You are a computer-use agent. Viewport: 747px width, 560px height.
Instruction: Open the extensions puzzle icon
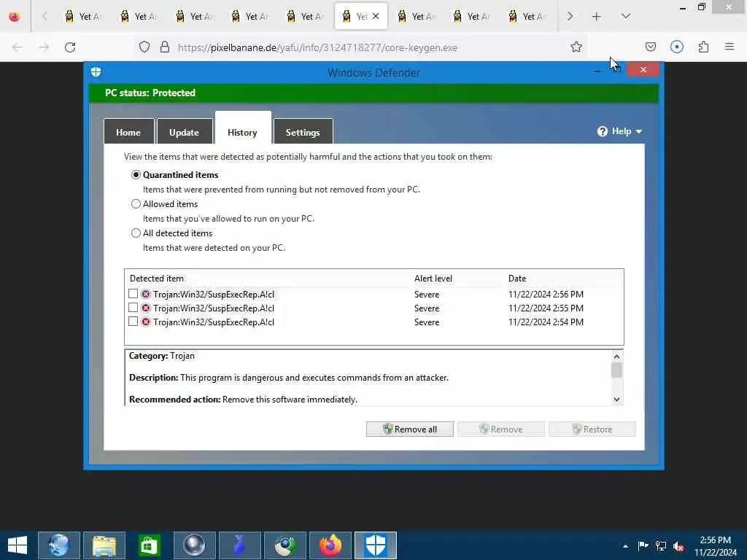click(703, 47)
